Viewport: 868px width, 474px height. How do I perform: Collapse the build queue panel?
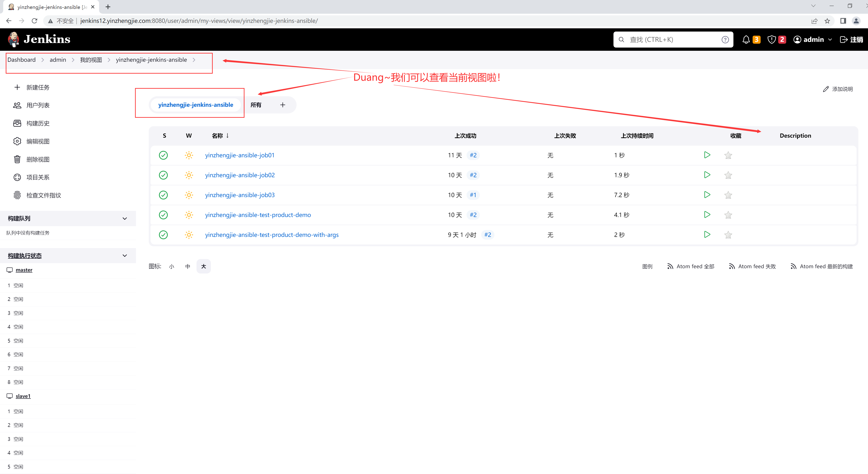pyautogui.click(x=125, y=218)
